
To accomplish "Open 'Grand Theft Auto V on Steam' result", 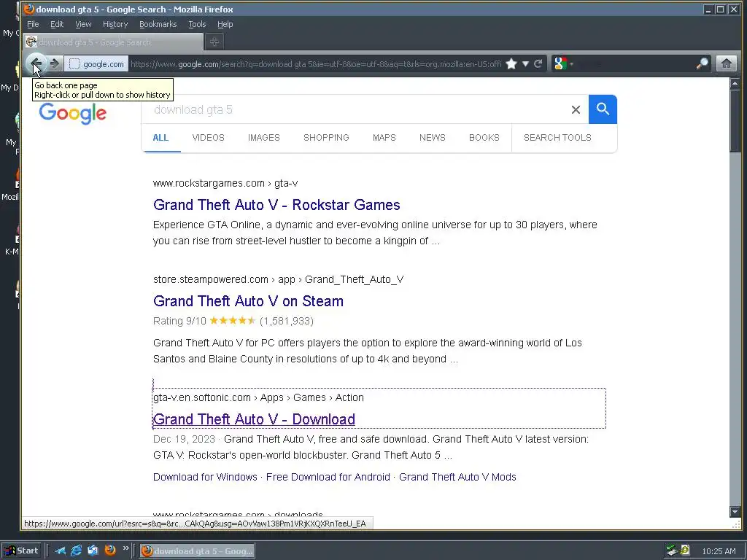I will click(248, 301).
